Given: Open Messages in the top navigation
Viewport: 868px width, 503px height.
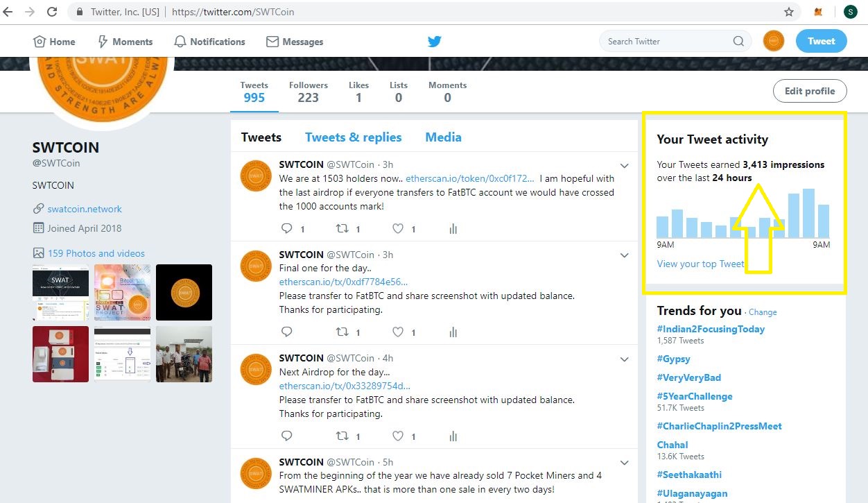Looking at the screenshot, I should 295,42.
